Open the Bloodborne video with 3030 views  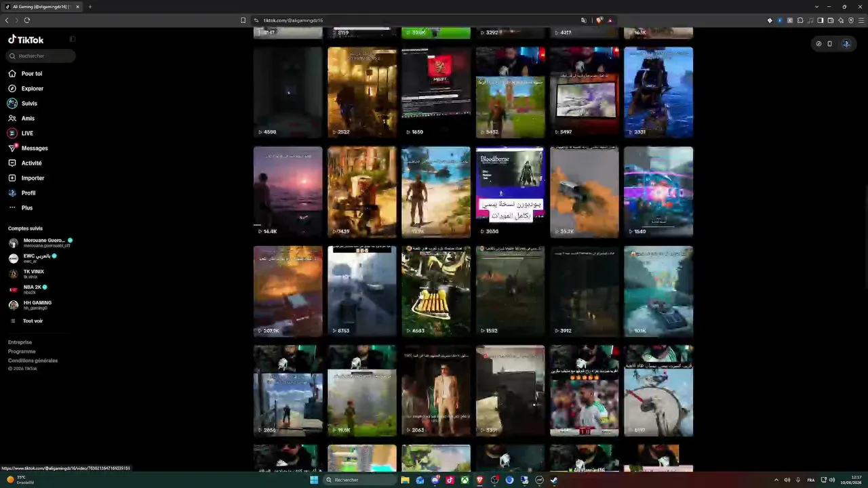pos(510,192)
